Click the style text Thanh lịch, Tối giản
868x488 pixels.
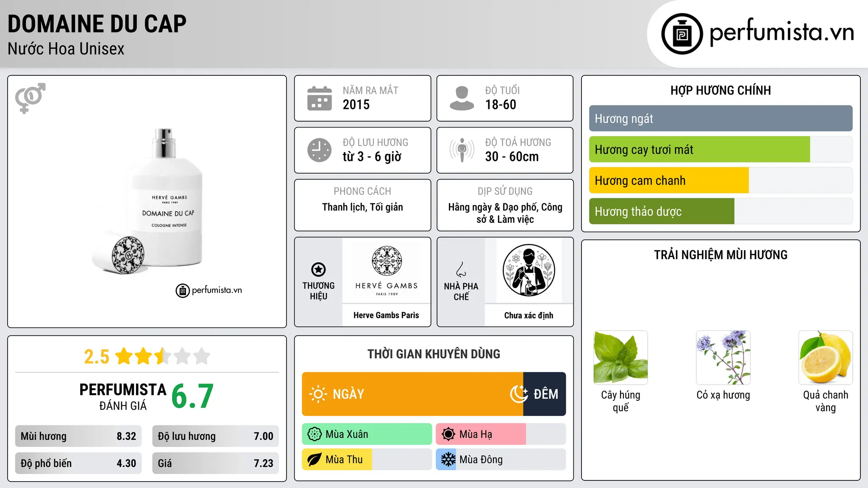point(362,207)
